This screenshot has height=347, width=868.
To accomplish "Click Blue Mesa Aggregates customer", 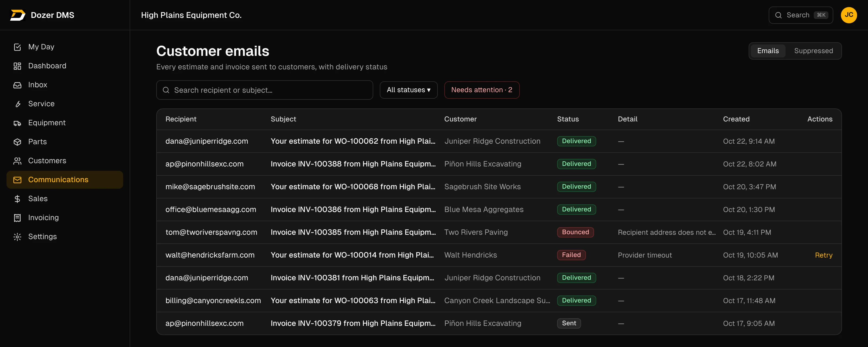I will point(484,210).
